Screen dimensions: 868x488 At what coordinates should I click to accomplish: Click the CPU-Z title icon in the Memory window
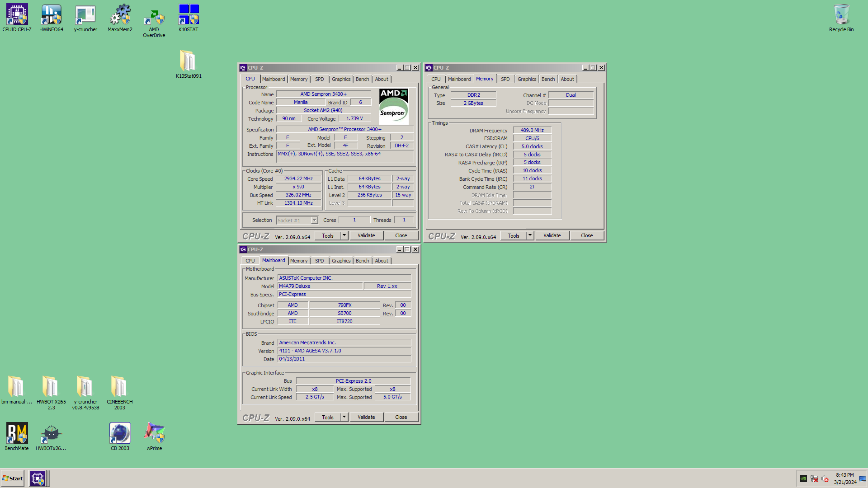[x=429, y=68]
